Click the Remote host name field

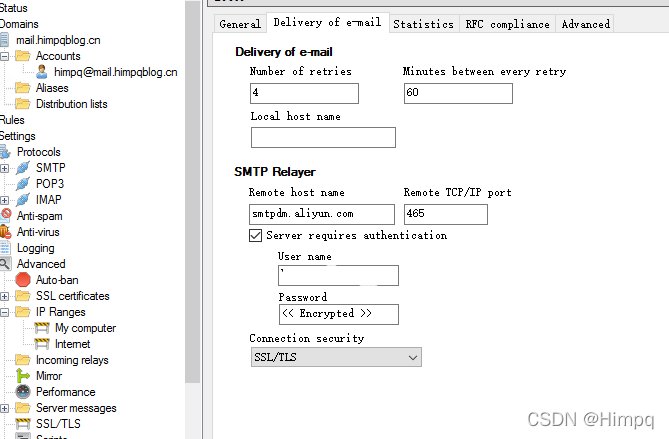[322, 214]
